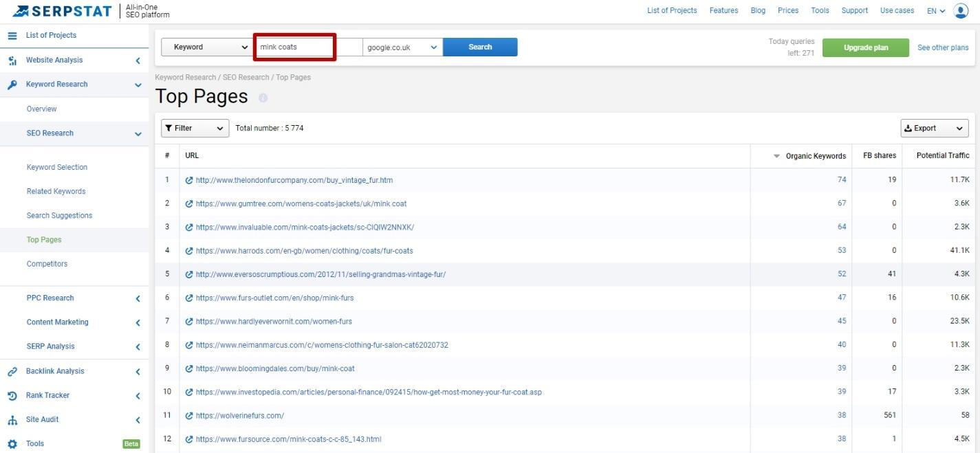Open the hamburger List of Projects icon
Viewport: 980px width, 453px height.
12,36
